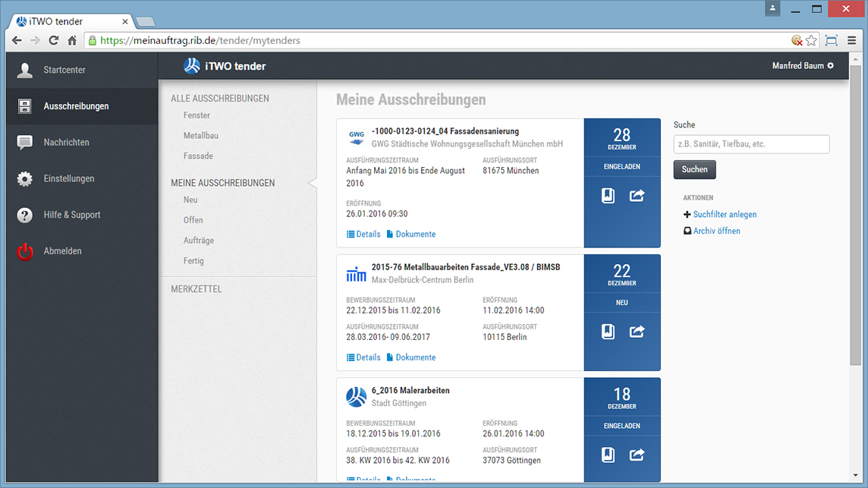Viewport: 868px width, 488px height.
Task: Open a new browser tab
Action: [x=145, y=21]
